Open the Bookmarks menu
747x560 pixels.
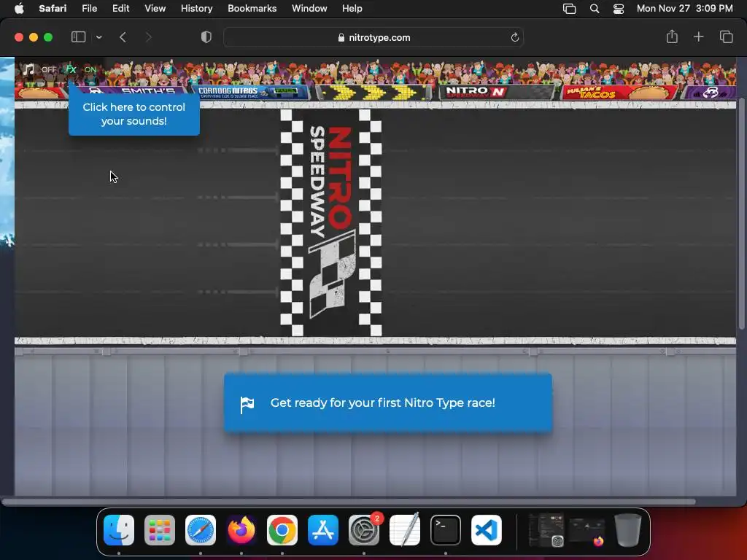pyautogui.click(x=252, y=8)
